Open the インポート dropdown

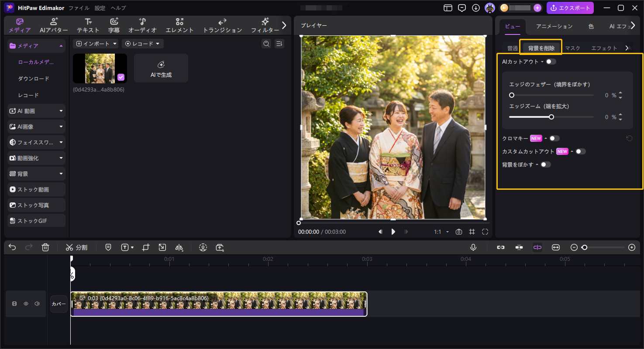[96, 44]
